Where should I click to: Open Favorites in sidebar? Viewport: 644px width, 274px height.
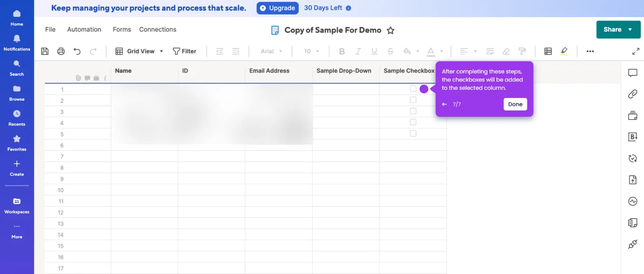17,143
